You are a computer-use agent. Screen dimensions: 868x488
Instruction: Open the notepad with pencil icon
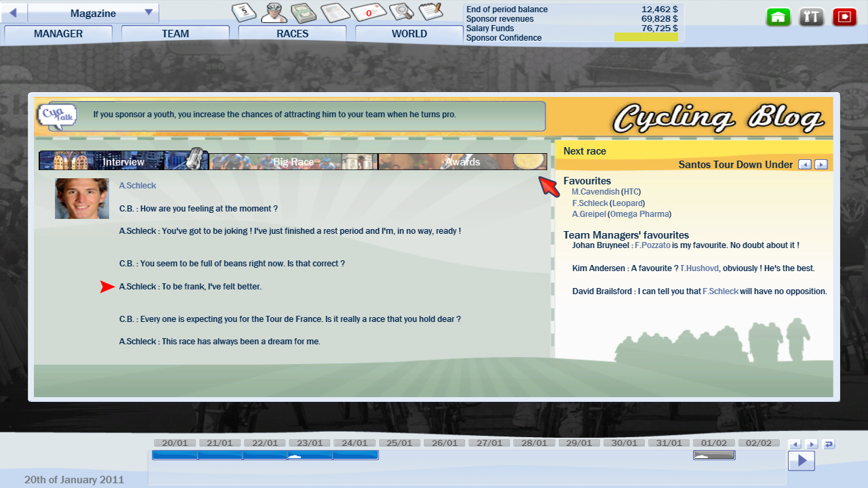pos(431,12)
